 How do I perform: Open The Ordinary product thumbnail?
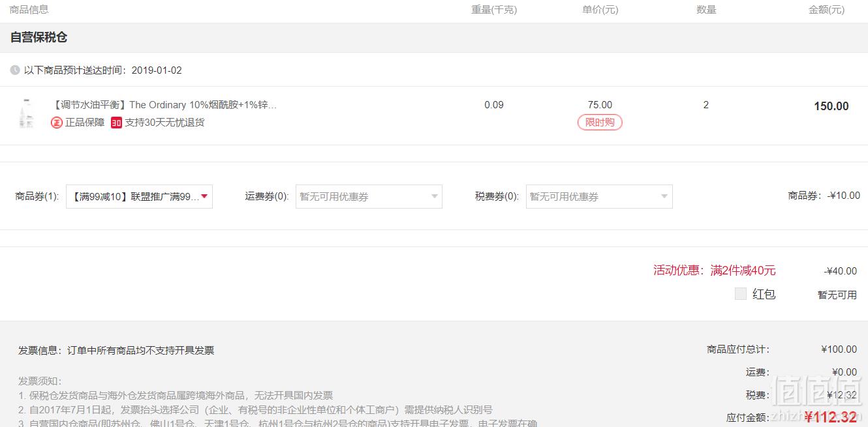coord(26,113)
